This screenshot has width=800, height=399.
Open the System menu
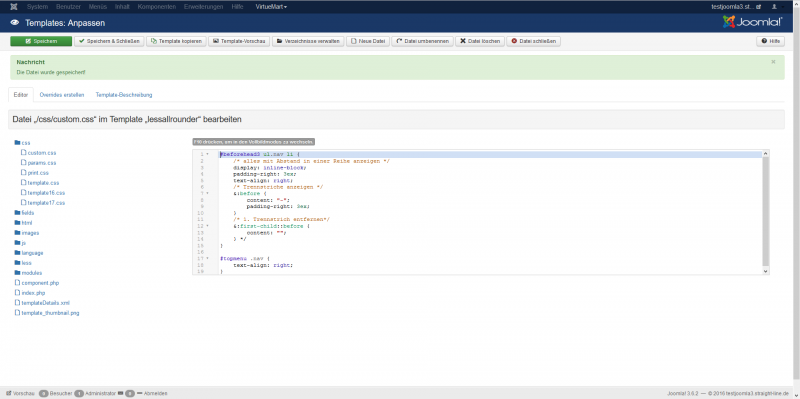36,7
